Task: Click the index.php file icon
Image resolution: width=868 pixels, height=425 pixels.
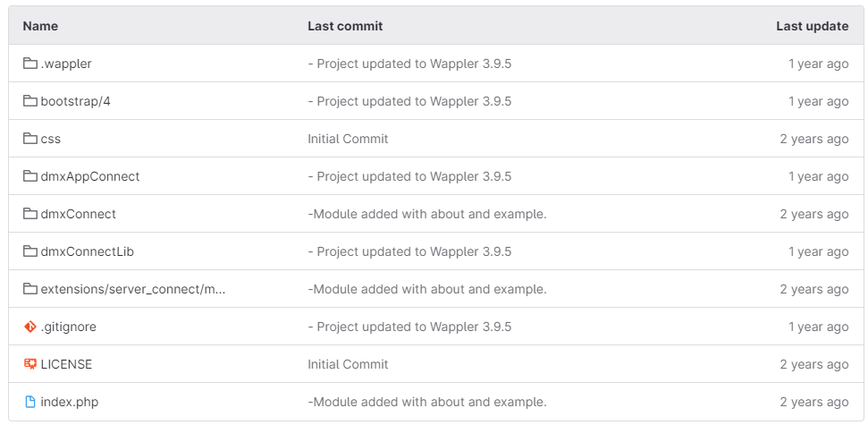Action: click(x=30, y=402)
